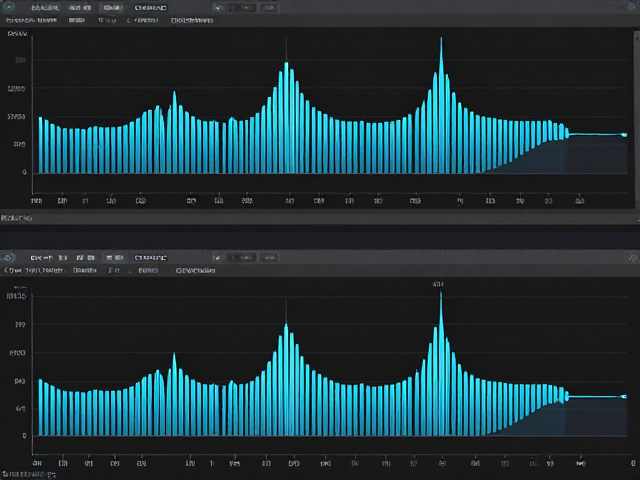Click the endpoint marker of the flat line in the top chart
Screen dimensions: 640x480
tap(624, 134)
